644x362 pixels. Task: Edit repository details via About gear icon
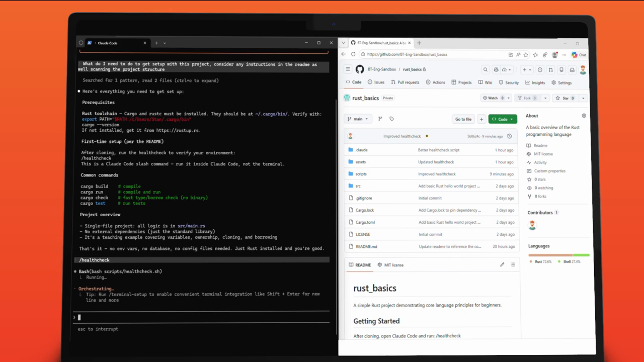pos(584,116)
